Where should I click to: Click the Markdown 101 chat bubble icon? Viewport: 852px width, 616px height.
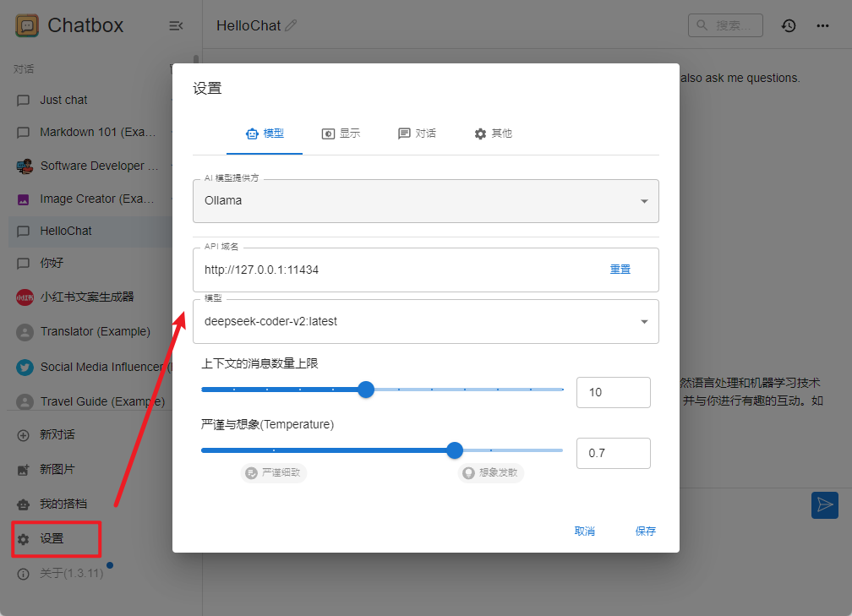coord(24,133)
